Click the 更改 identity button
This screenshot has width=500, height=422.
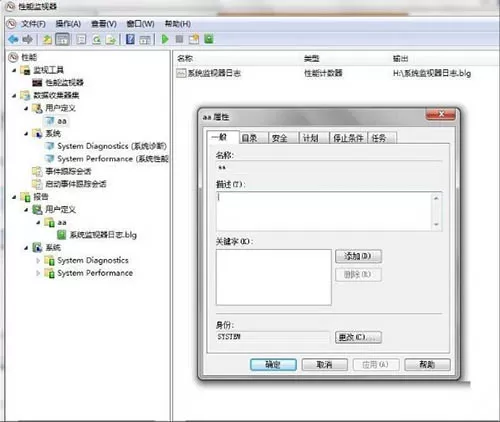[x=358, y=337]
